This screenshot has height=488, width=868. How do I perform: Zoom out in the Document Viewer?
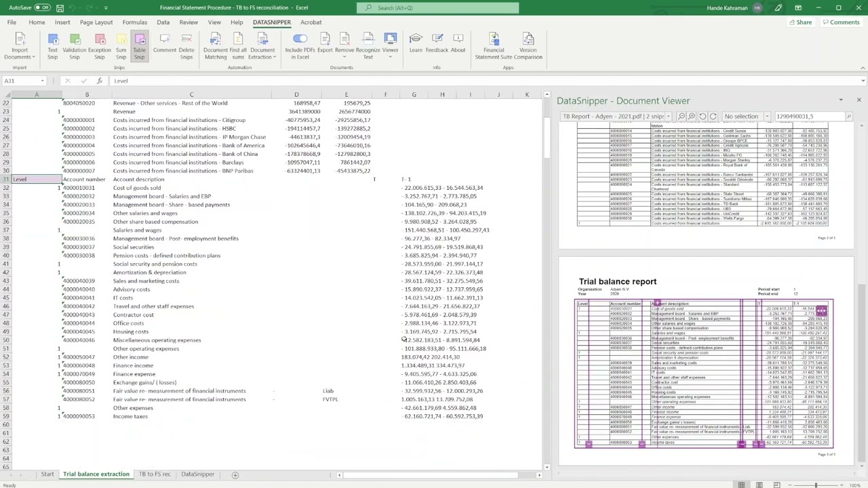pyautogui.click(x=682, y=117)
